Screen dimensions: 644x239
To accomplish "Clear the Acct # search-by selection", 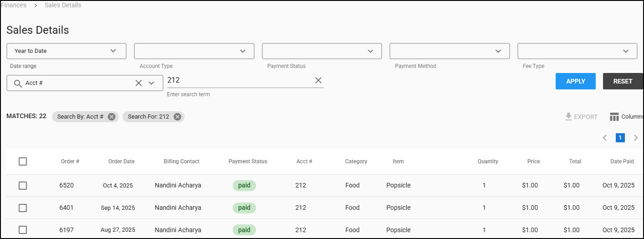I will click(x=138, y=83).
